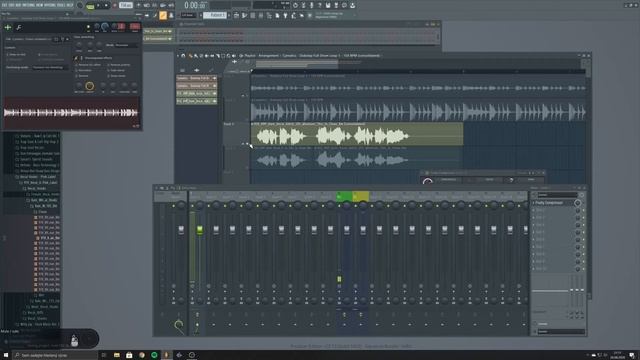Click the green fader of Insert 1

200,230
